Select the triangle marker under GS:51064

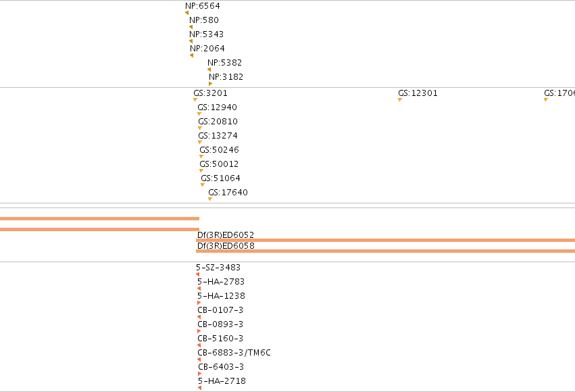click(x=203, y=185)
